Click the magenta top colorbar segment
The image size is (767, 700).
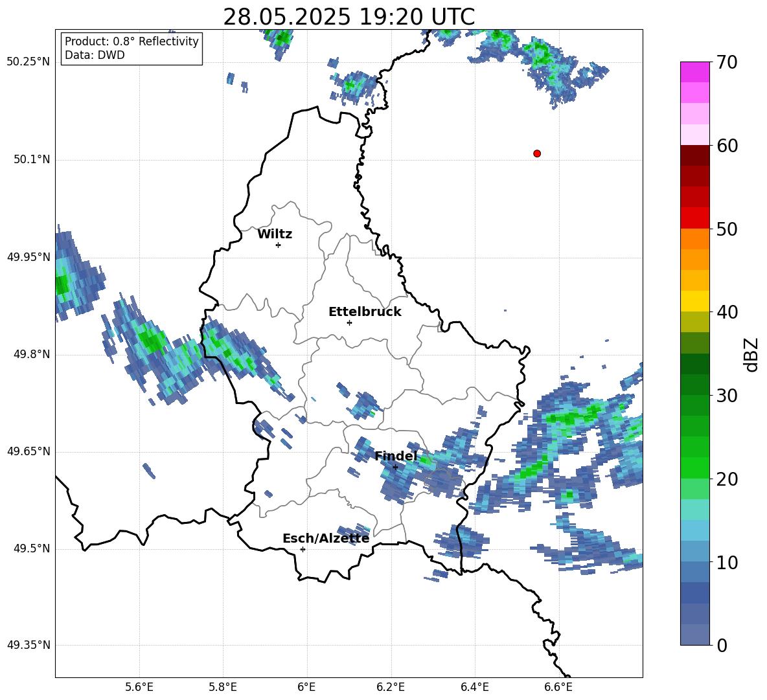tap(694, 73)
